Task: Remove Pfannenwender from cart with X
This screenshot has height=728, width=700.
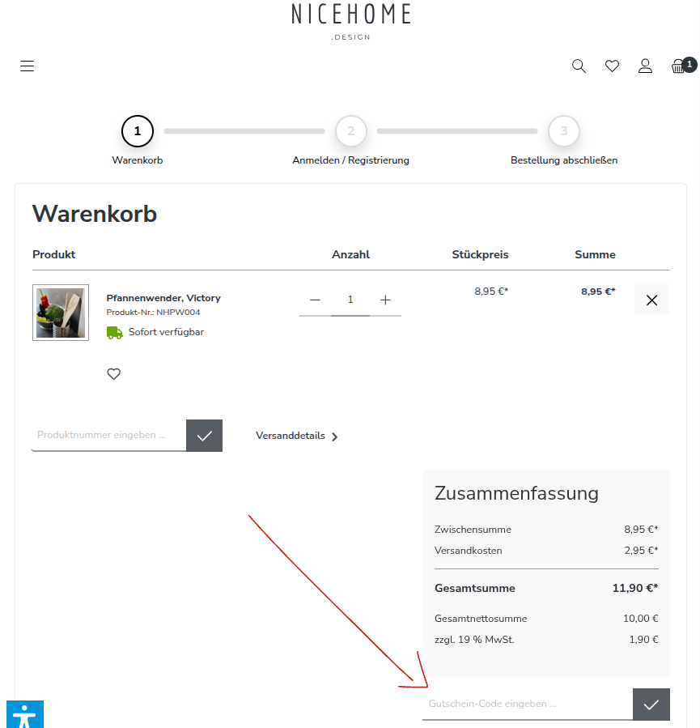Action: click(651, 300)
